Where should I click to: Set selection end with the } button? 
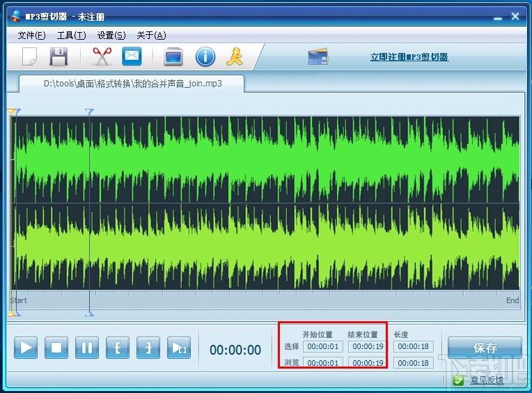click(x=148, y=348)
